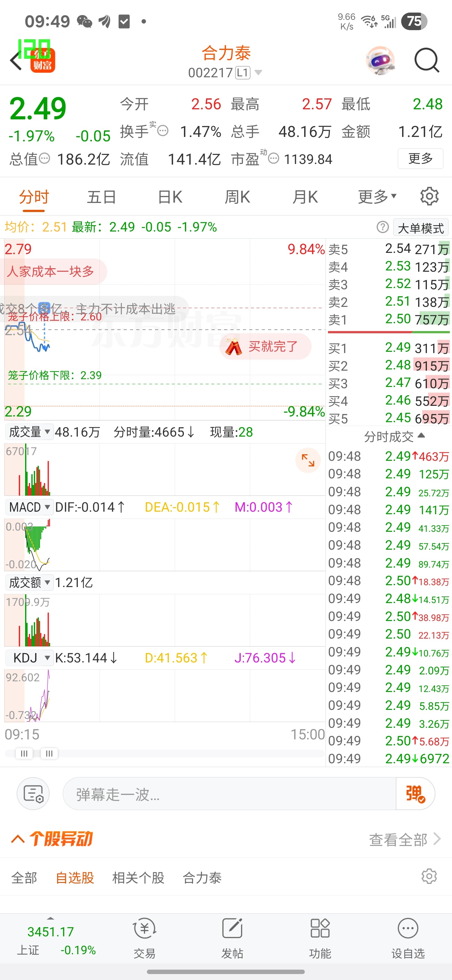Open 成交额 indicator dropdown
Screen dimensions: 452x980
29,582
